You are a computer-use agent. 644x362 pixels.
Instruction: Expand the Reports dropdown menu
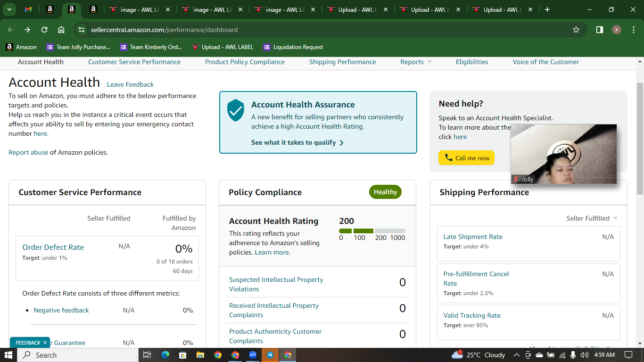pos(416,62)
